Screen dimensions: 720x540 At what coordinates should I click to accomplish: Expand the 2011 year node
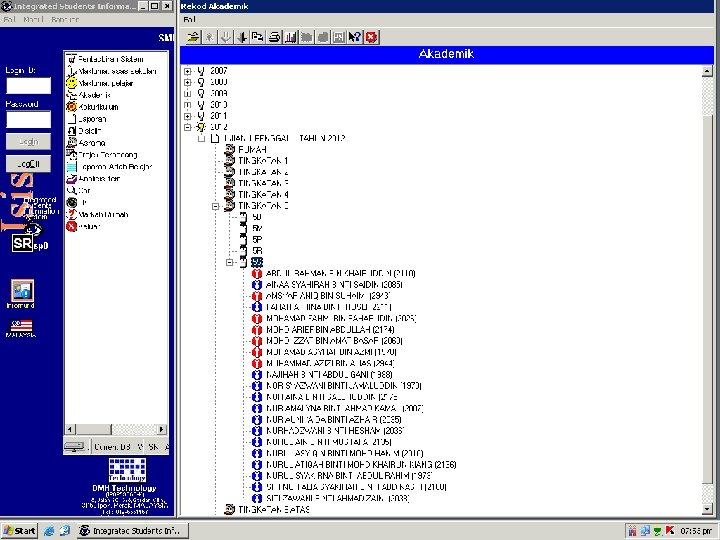[x=187, y=116]
